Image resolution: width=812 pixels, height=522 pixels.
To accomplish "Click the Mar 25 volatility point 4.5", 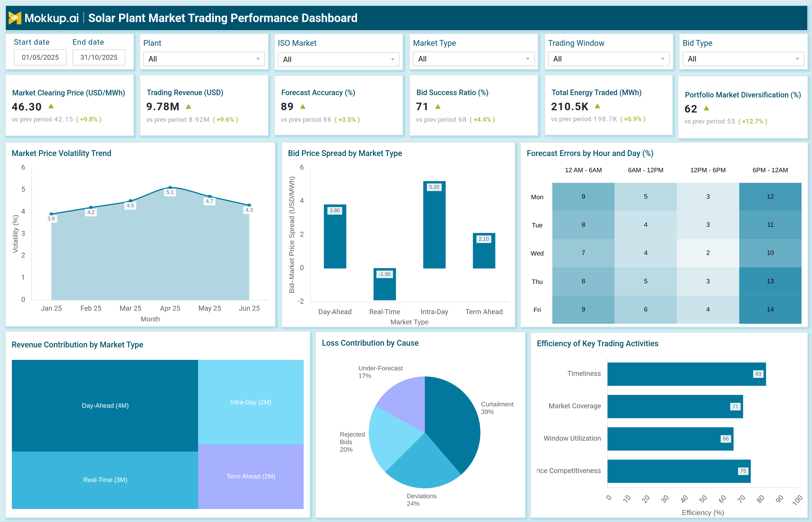I will [x=130, y=201].
